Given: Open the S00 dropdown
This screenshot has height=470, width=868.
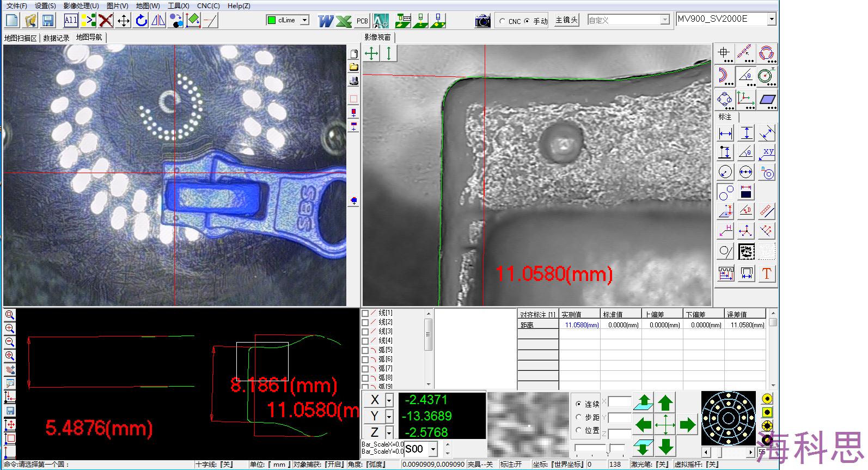Looking at the screenshot, I should [433, 449].
